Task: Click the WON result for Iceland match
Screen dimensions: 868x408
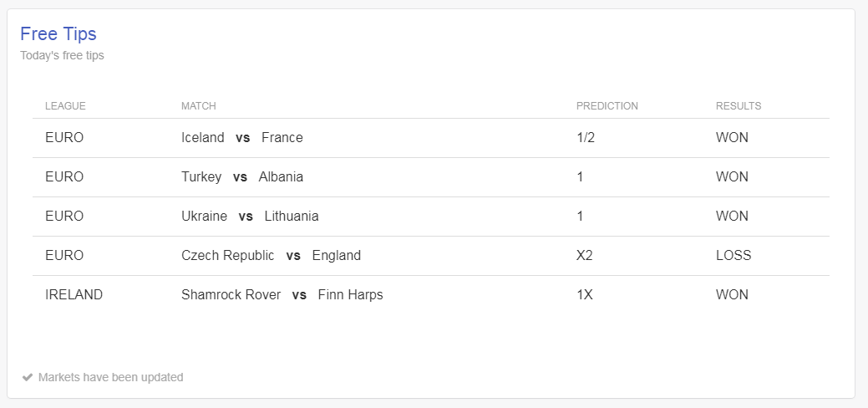Action: pyautogui.click(x=732, y=137)
